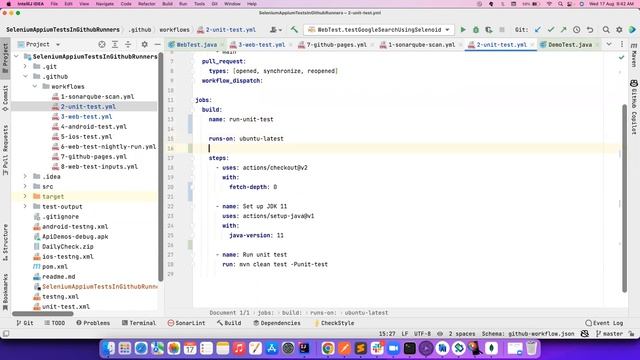This screenshot has width=640, height=360.
Task: Show Git history clock icon
Action: point(576,30)
